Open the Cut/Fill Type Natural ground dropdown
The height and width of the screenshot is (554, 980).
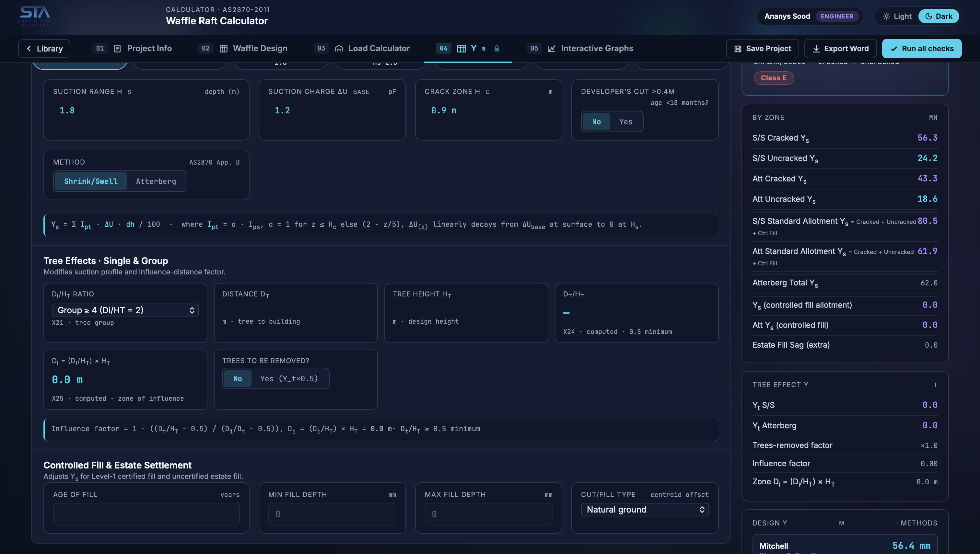coord(645,510)
